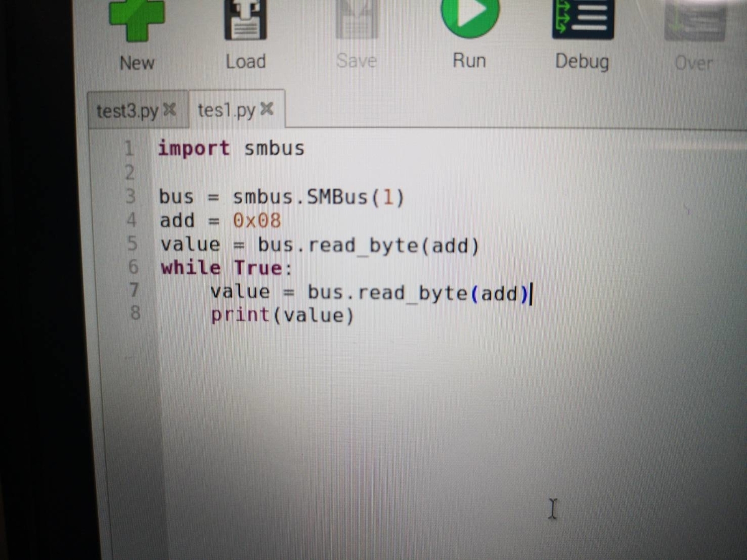Click the 'Debug' toolbar label
The width and height of the screenshot is (747, 560).
pos(582,62)
